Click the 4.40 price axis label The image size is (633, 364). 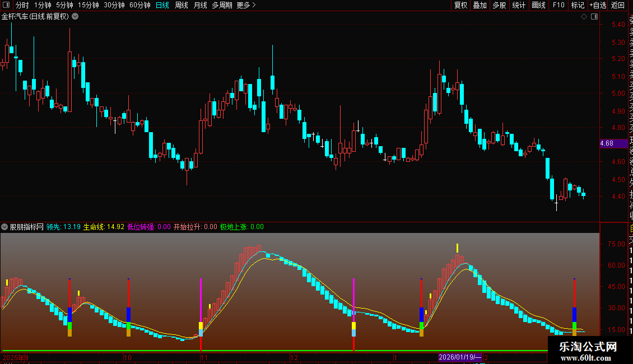tap(618, 197)
